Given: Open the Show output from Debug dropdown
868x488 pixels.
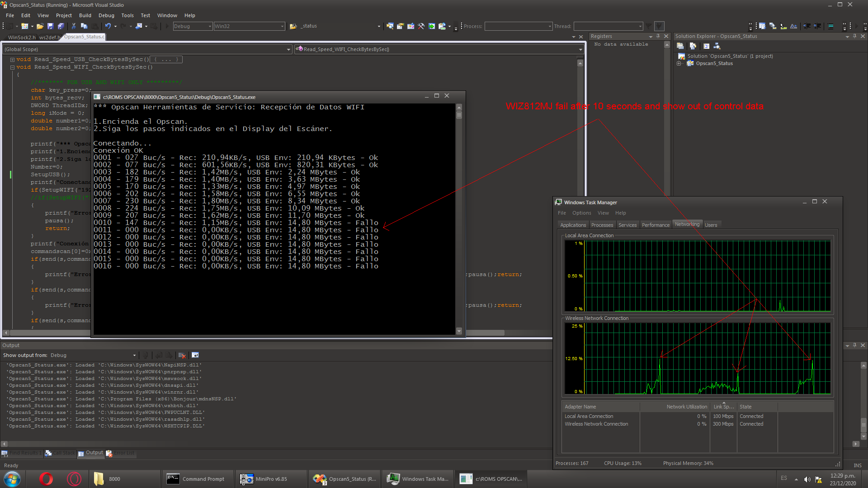Looking at the screenshot, I should tap(93, 355).
